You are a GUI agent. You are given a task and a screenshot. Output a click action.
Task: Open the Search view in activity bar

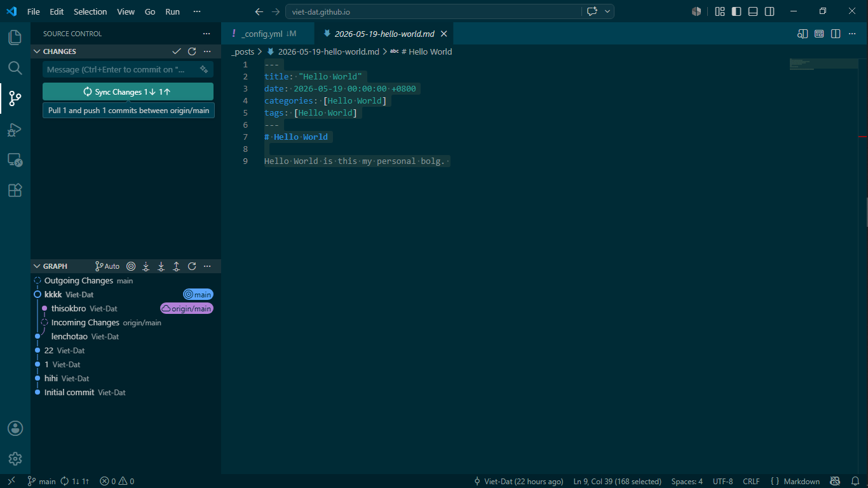tap(15, 68)
